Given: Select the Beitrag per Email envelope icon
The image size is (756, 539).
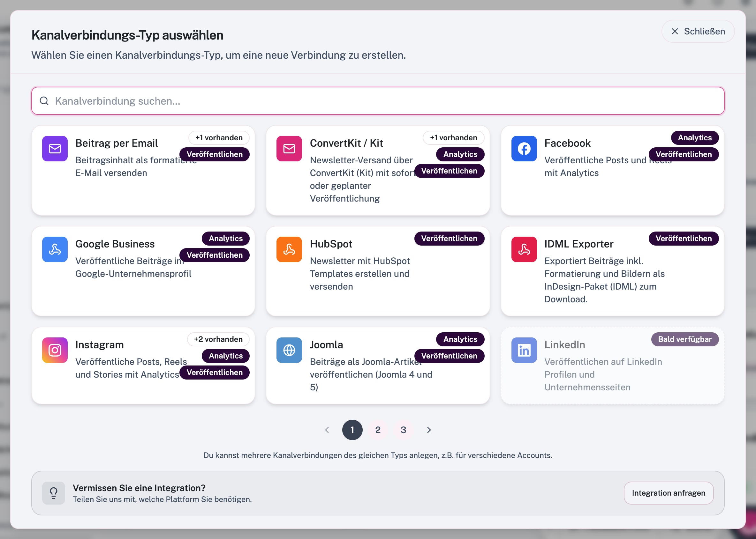Looking at the screenshot, I should 55,148.
